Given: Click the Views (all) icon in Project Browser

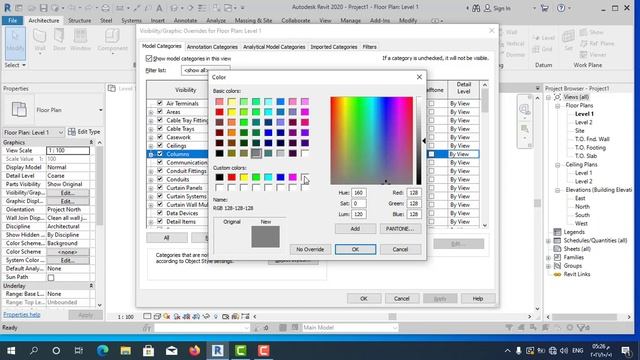Looking at the screenshot, I should point(557,97).
